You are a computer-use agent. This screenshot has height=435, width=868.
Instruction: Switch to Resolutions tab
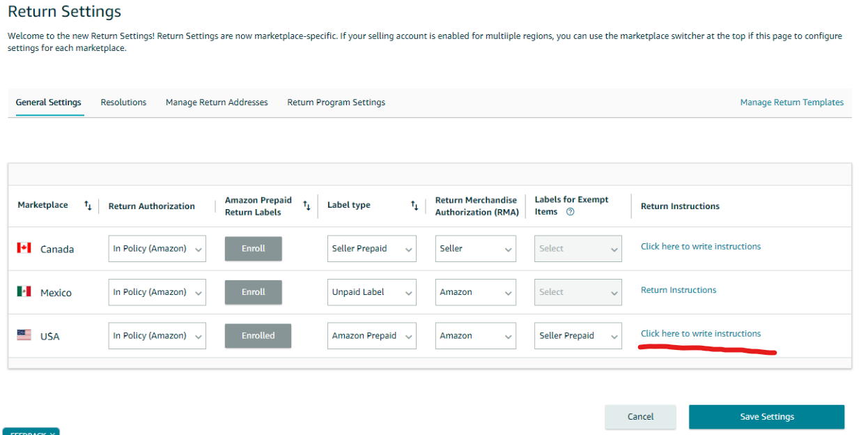(x=123, y=102)
